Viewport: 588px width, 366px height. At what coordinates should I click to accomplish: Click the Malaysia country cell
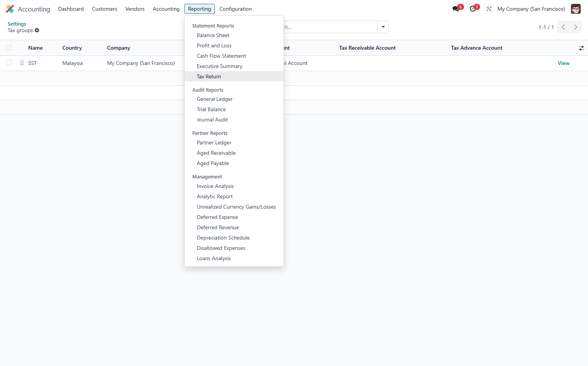click(72, 63)
